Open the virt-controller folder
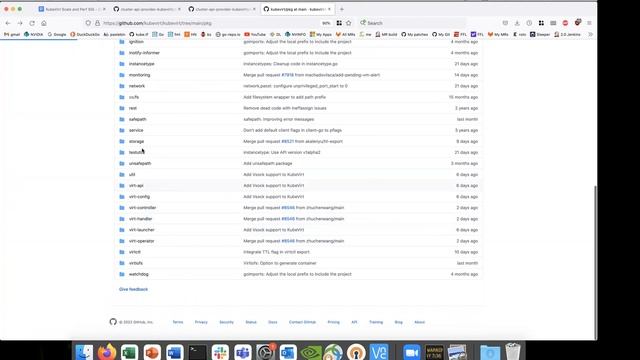The height and width of the screenshot is (360, 640). click(142, 208)
